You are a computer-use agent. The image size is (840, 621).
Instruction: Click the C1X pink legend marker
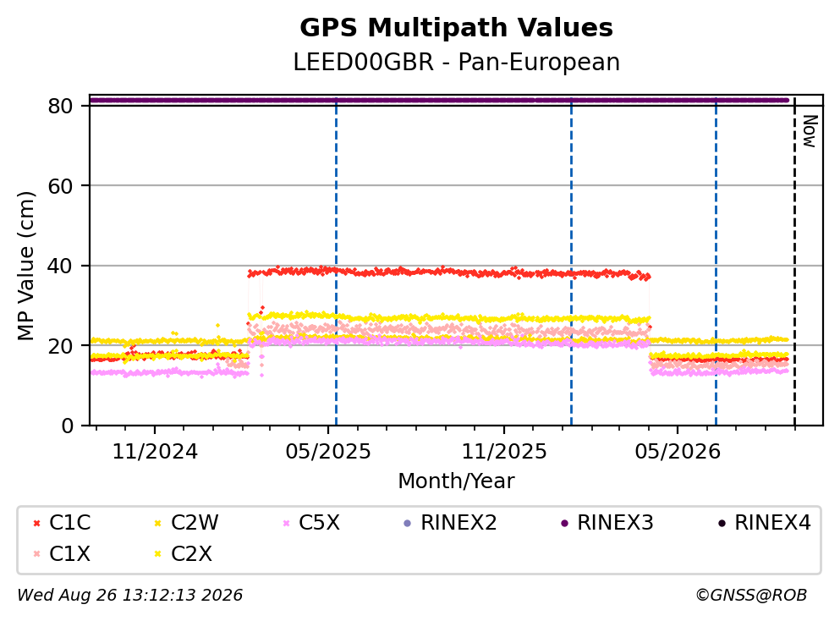(36, 554)
